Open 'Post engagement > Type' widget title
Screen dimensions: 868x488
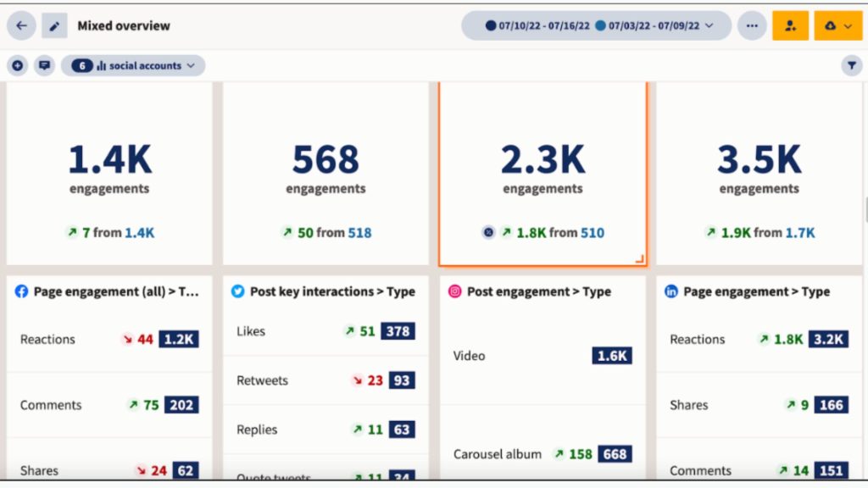point(538,291)
